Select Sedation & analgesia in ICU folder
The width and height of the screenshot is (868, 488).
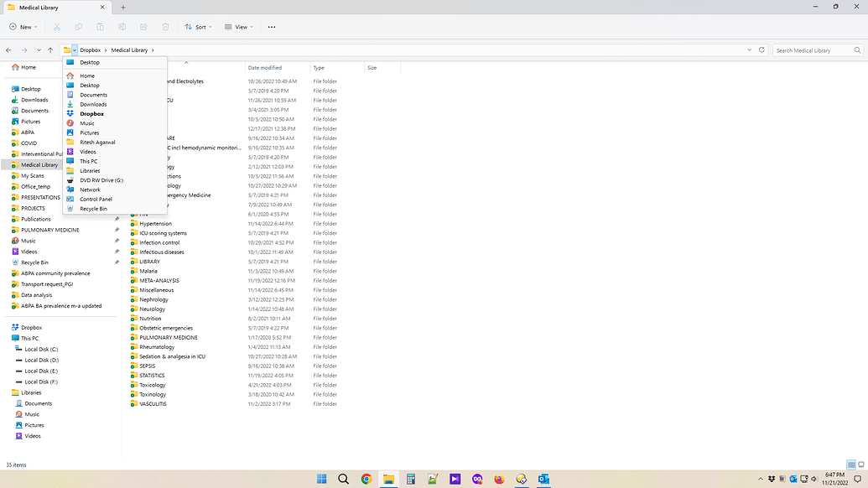pos(172,356)
